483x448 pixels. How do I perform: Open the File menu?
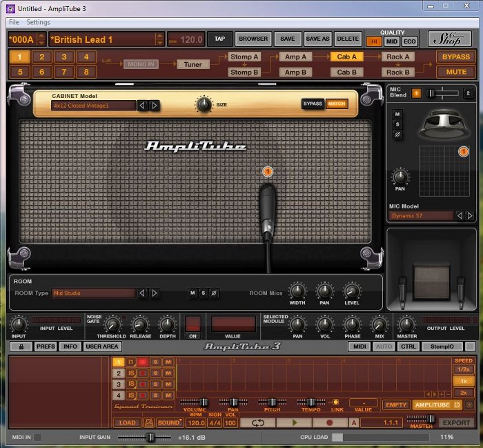coord(14,22)
